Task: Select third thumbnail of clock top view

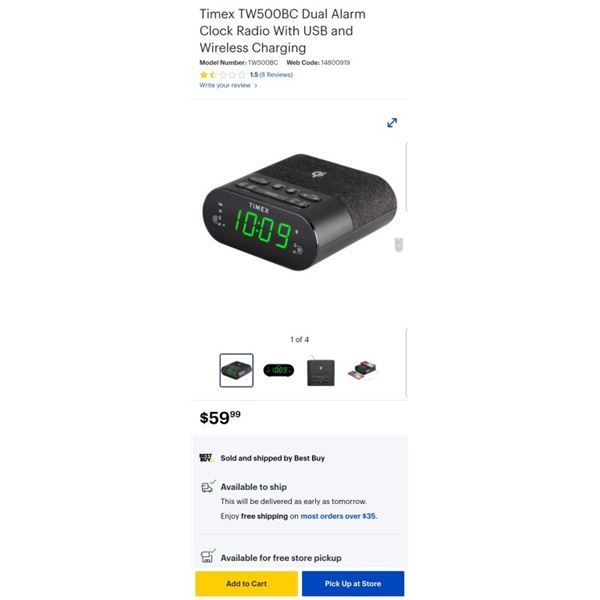Action: (x=321, y=371)
